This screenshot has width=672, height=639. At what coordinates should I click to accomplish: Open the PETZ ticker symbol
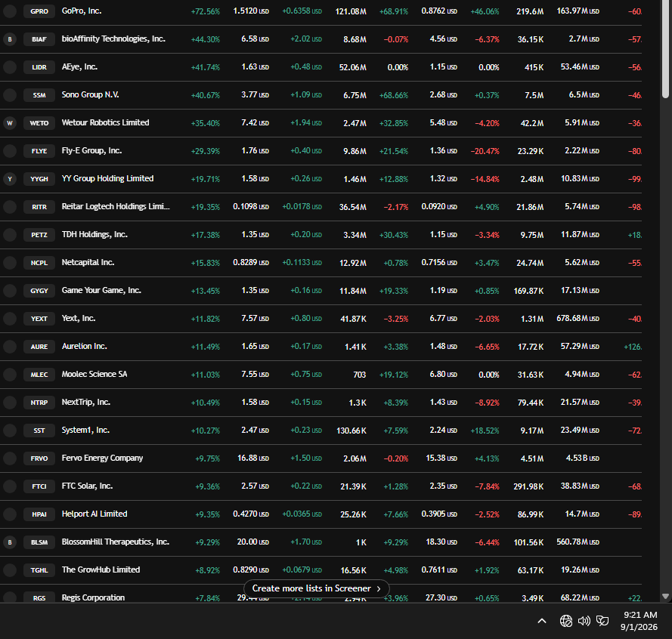39,235
